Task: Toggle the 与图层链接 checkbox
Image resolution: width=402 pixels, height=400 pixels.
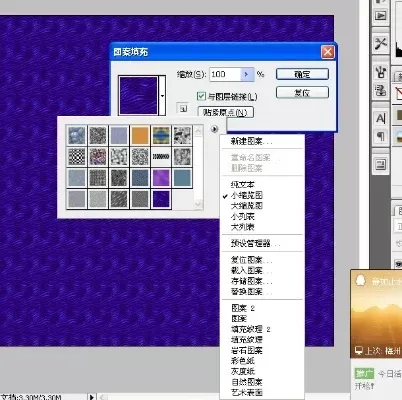Action: point(201,96)
